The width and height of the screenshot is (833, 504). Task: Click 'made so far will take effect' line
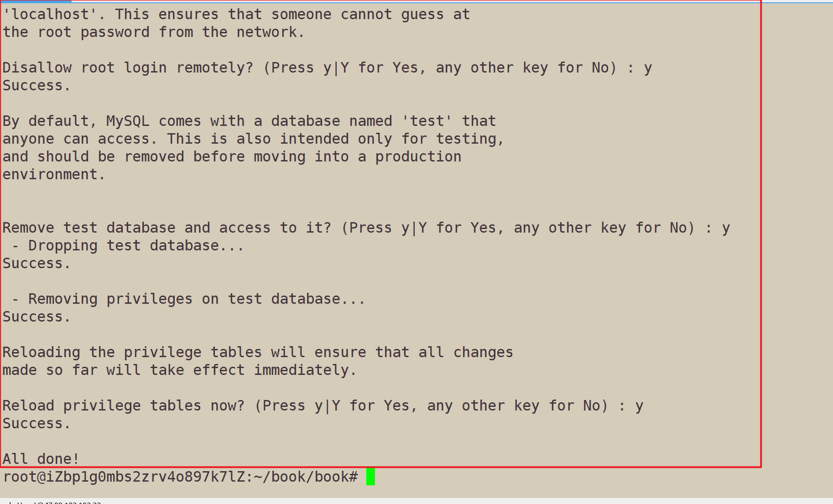pyautogui.click(x=179, y=370)
